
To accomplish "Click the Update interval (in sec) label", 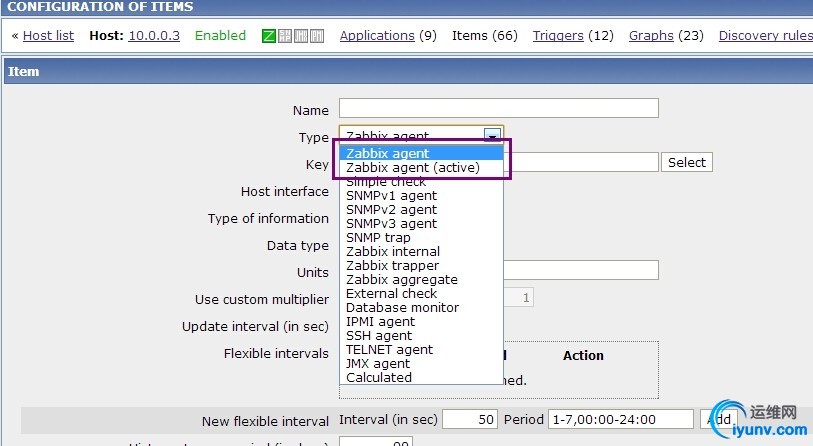I will tap(255, 327).
